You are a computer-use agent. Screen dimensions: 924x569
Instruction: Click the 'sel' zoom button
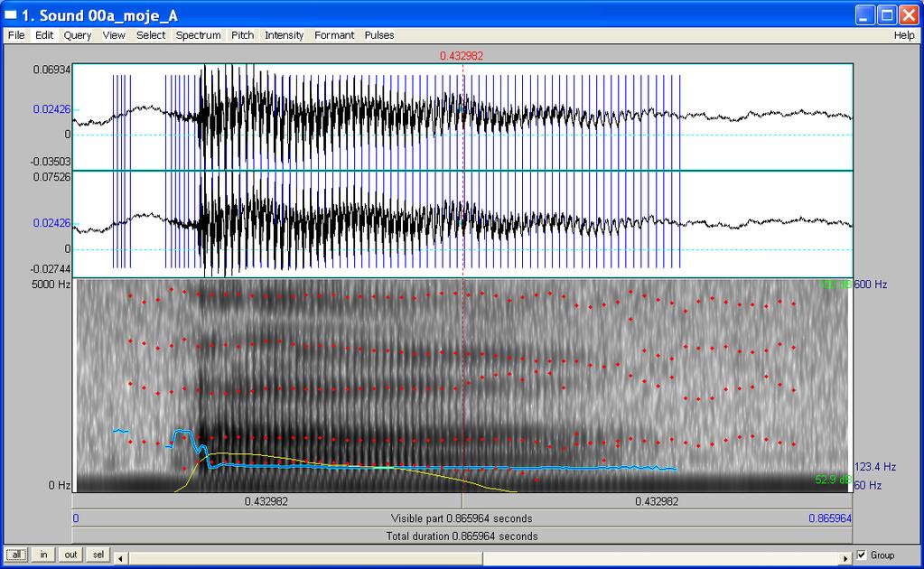click(98, 555)
